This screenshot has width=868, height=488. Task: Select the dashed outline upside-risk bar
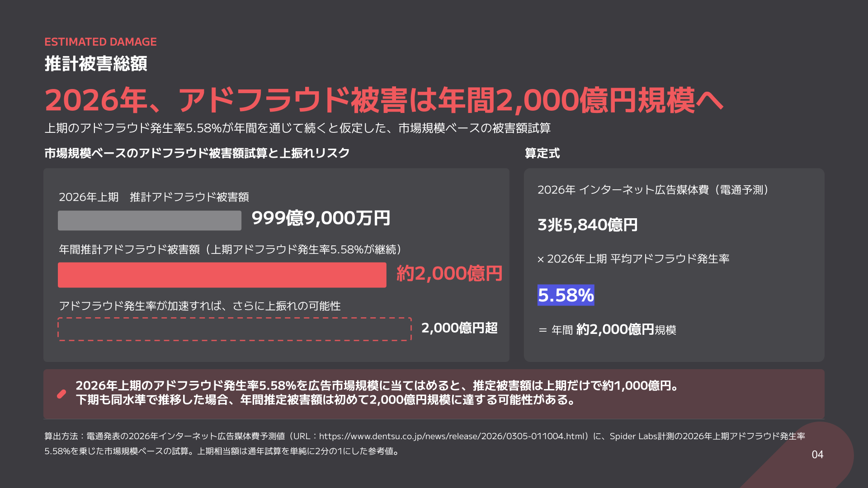pos(235,329)
